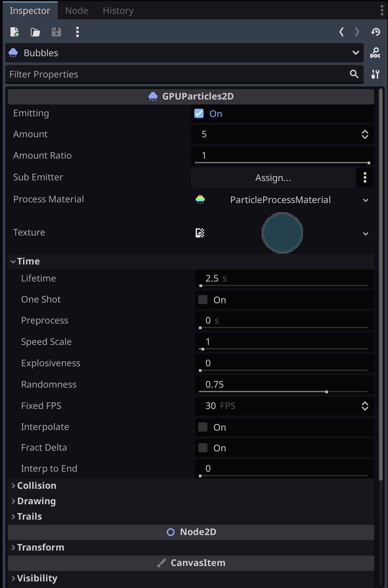Click the property filter settings sliders icon
This screenshot has width=388, height=588.
[x=375, y=74]
